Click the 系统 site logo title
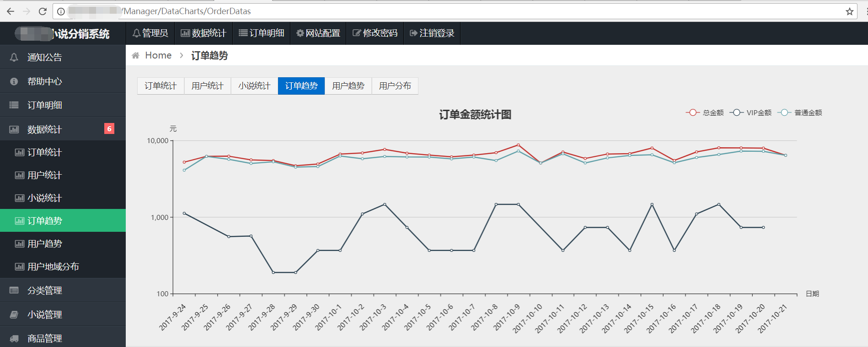Screen dimensions: 868x347 [x=62, y=34]
